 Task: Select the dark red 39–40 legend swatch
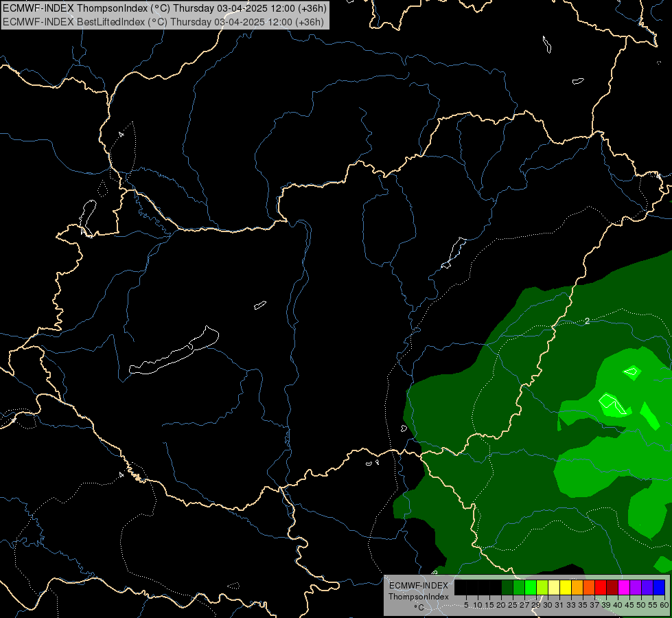[x=612, y=587]
